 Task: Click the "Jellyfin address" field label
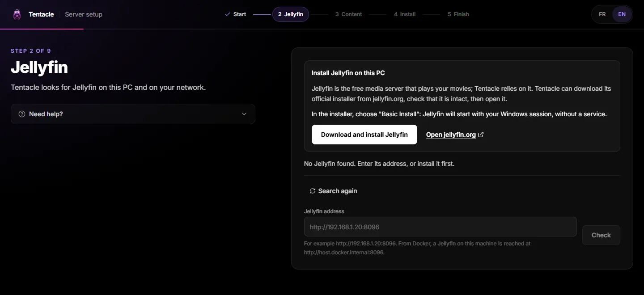click(324, 211)
